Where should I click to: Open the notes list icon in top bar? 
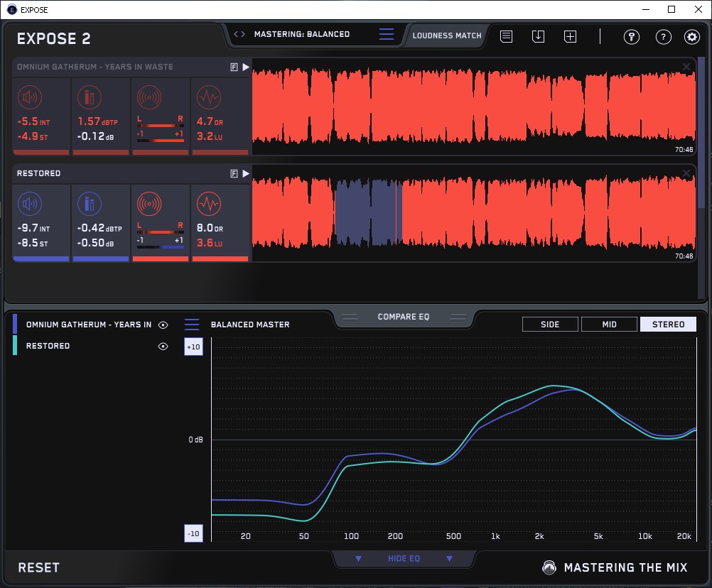click(507, 36)
